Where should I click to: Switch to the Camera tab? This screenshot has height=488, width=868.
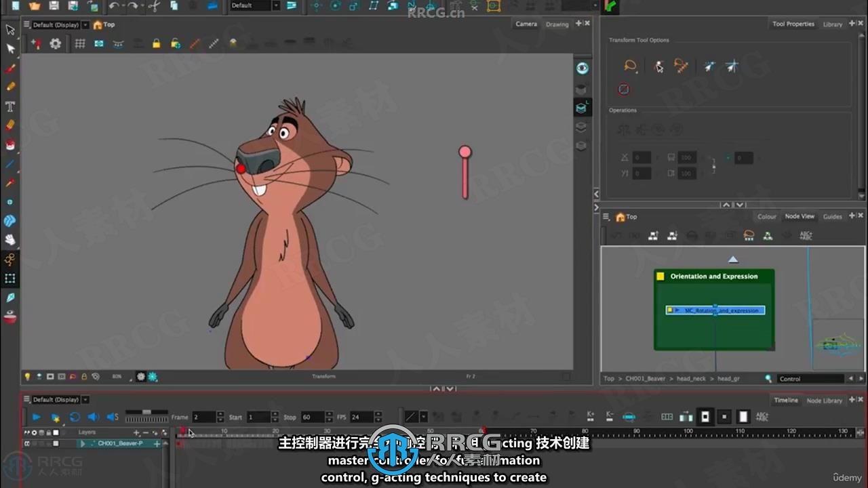pyautogui.click(x=526, y=24)
